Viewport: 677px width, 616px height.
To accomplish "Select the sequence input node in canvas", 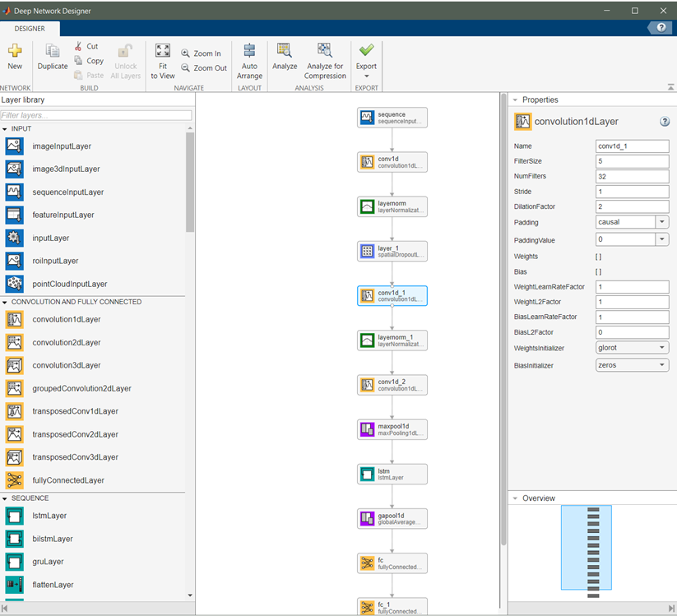I will pos(392,118).
